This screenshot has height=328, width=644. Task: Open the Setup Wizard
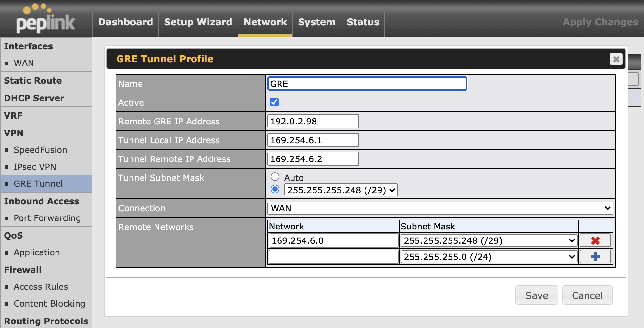(x=198, y=22)
